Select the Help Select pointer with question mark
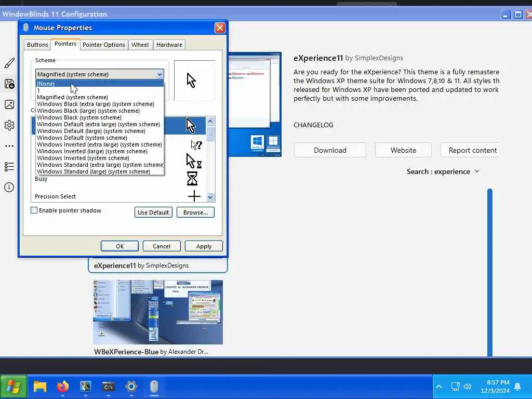This screenshot has width=532, height=399. point(196,145)
